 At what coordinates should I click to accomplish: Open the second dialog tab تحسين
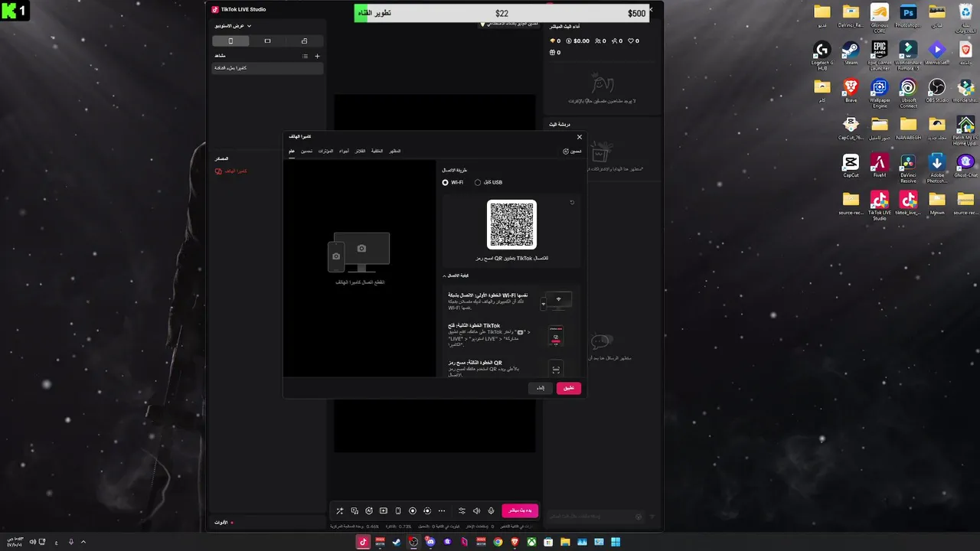pyautogui.click(x=306, y=151)
